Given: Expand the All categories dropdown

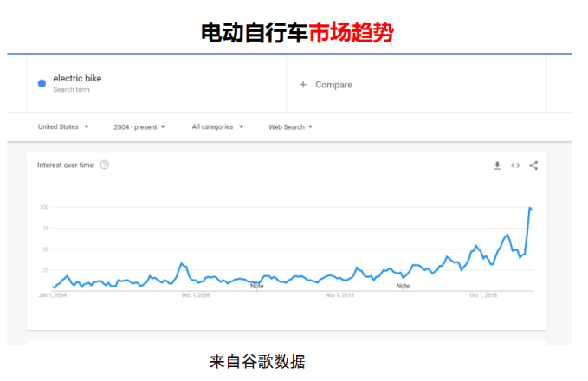Looking at the screenshot, I should pos(217,127).
